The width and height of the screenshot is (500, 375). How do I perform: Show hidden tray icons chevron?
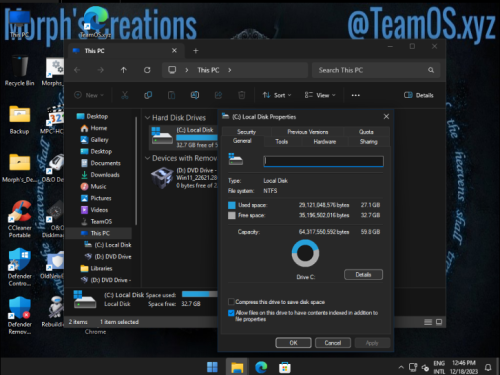click(401, 367)
